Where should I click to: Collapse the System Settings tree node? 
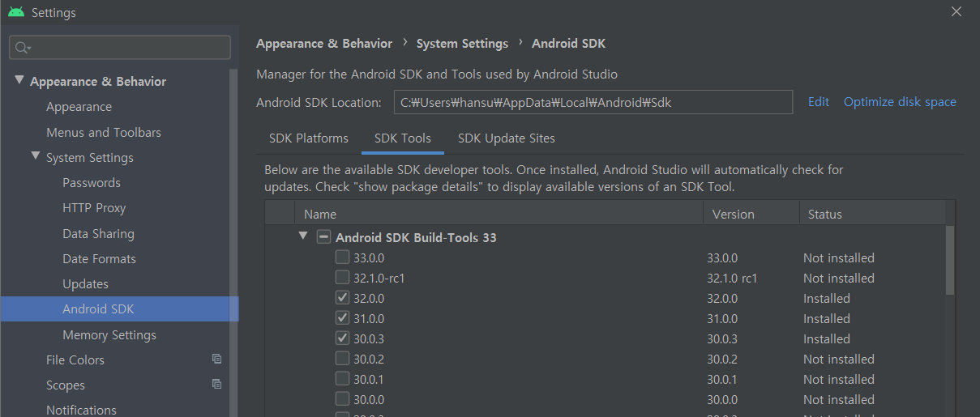coord(36,156)
